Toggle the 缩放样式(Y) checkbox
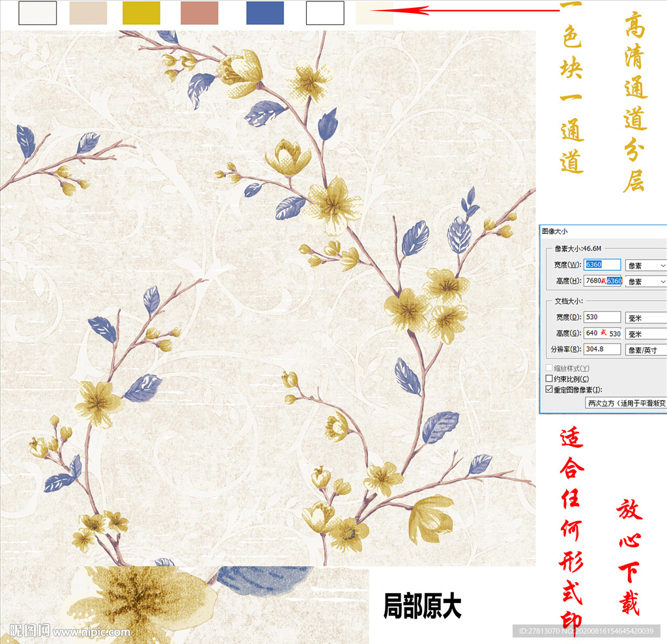The width and height of the screenshot is (667, 644). click(549, 368)
